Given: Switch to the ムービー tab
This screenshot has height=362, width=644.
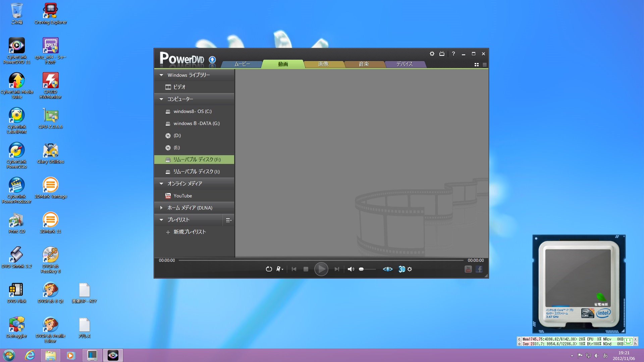Looking at the screenshot, I should [x=242, y=64].
